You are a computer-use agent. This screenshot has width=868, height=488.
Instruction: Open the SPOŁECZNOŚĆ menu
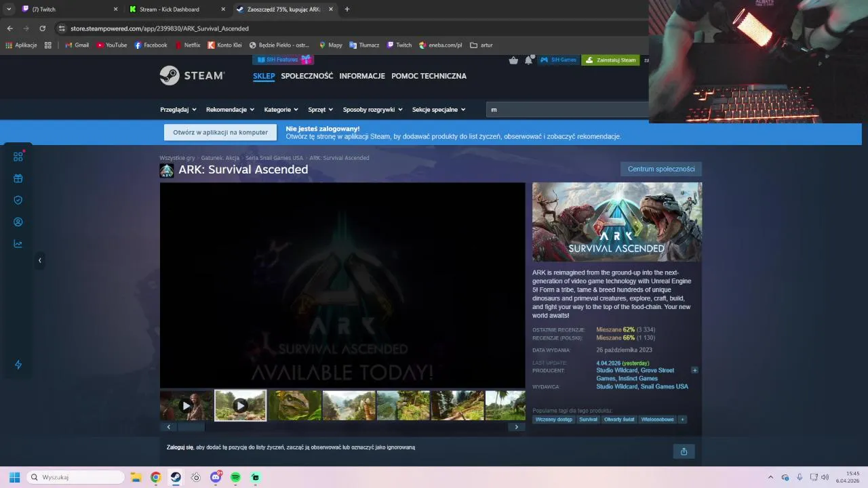coord(307,76)
